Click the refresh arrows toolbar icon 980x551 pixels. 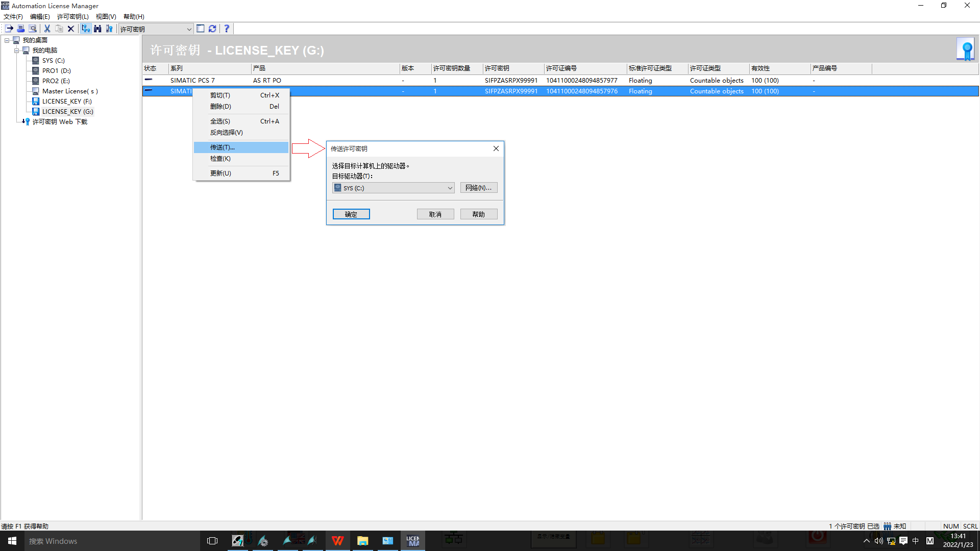click(212, 29)
